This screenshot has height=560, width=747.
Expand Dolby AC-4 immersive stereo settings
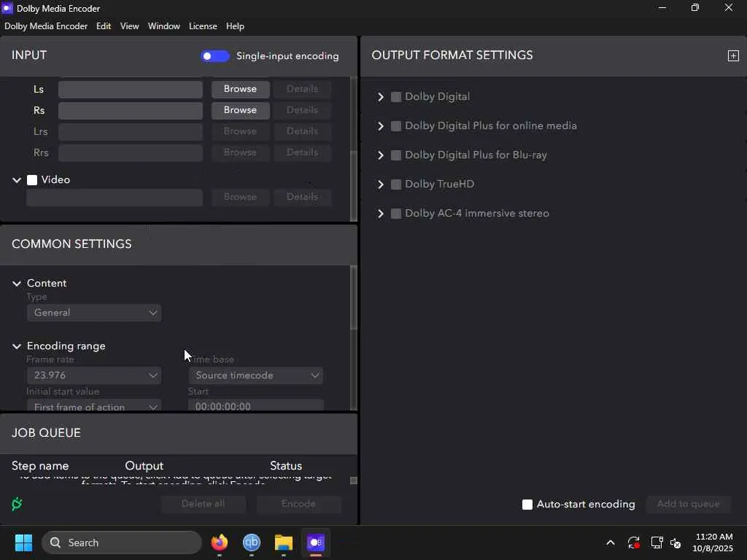click(x=380, y=214)
